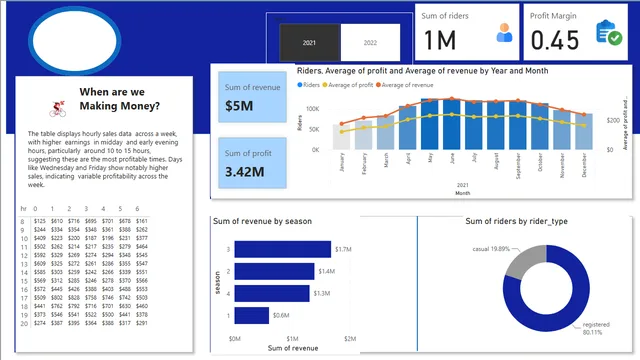Click the season 4 revenue bar
The image size is (640, 360).
[x=272, y=293]
